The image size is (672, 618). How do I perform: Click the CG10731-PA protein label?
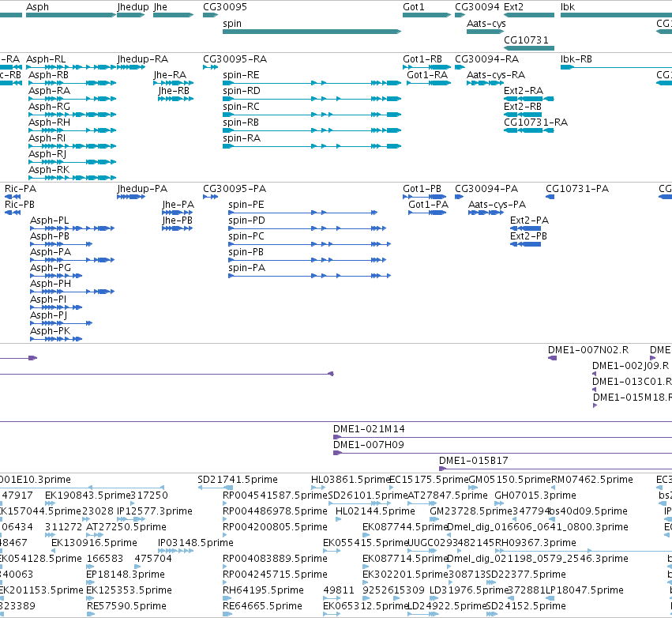(577, 189)
